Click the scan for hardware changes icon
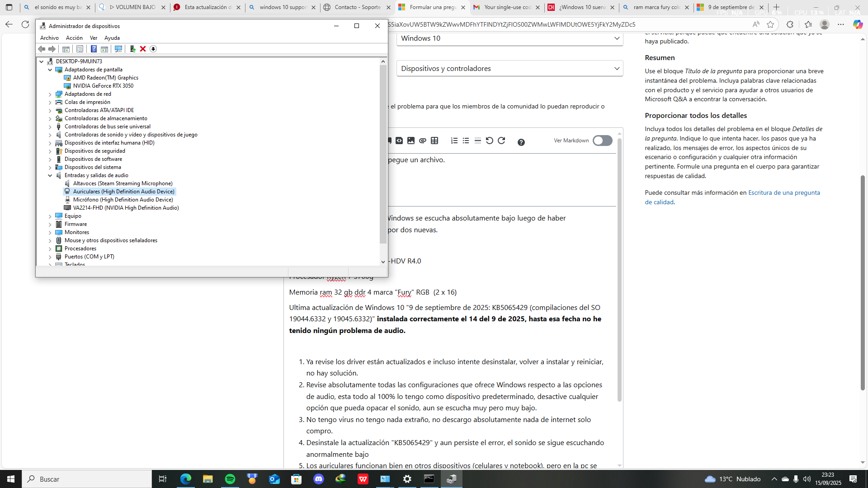 click(118, 49)
